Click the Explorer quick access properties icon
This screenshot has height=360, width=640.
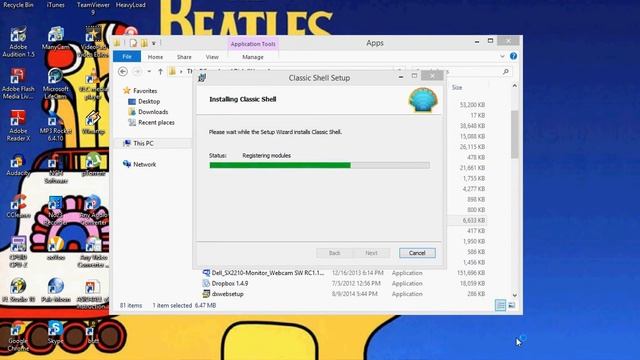pyautogui.click(x=133, y=43)
